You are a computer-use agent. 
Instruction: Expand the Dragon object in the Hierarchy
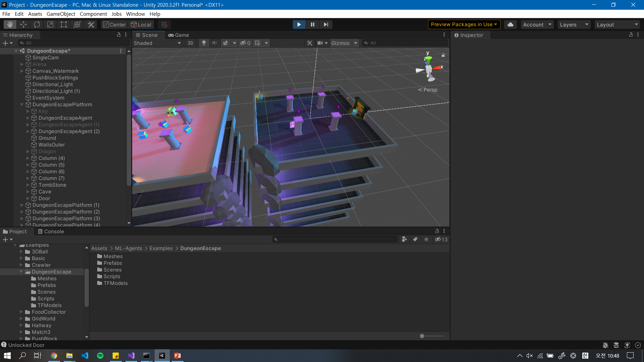click(x=28, y=152)
